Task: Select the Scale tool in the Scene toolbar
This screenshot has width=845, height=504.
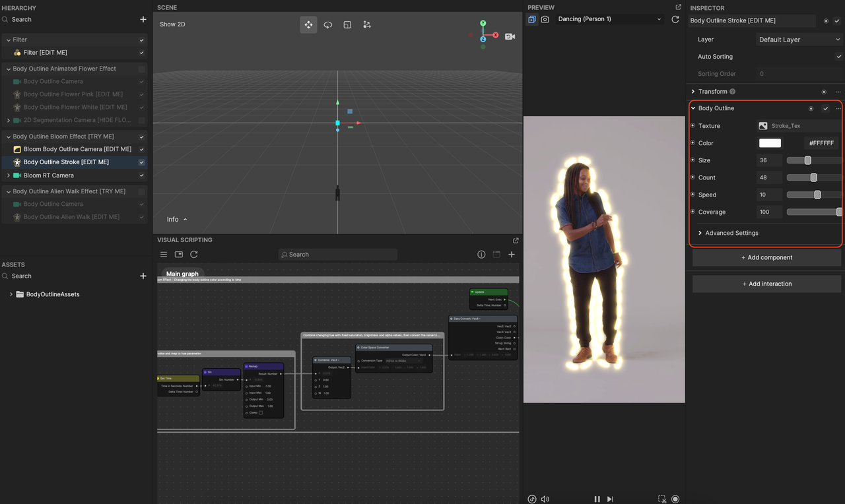Action: click(x=347, y=24)
